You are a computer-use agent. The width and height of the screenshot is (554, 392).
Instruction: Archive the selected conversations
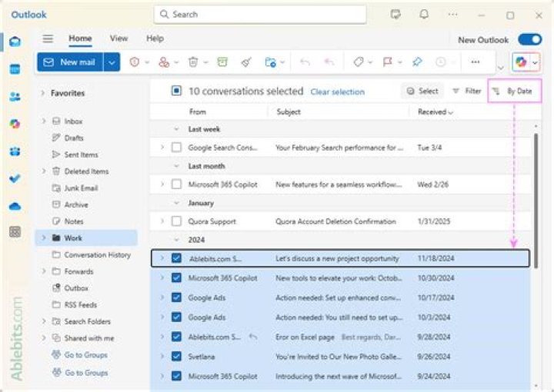pyautogui.click(x=222, y=62)
